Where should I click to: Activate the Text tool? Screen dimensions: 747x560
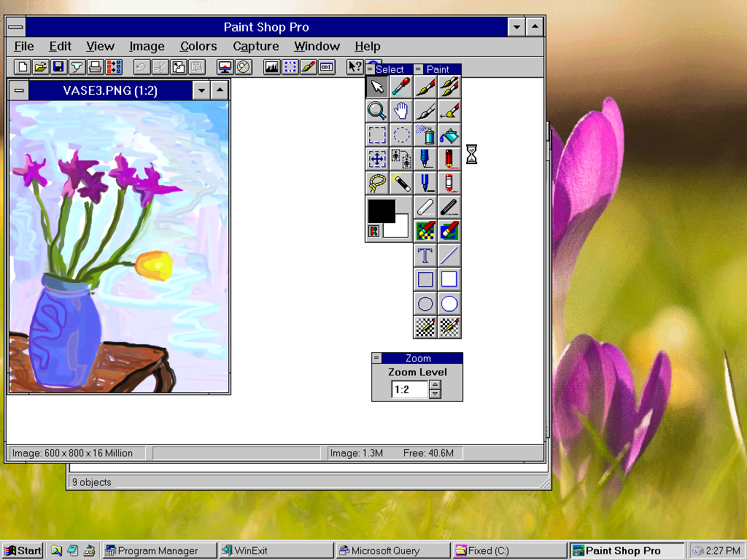(x=425, y=255)
